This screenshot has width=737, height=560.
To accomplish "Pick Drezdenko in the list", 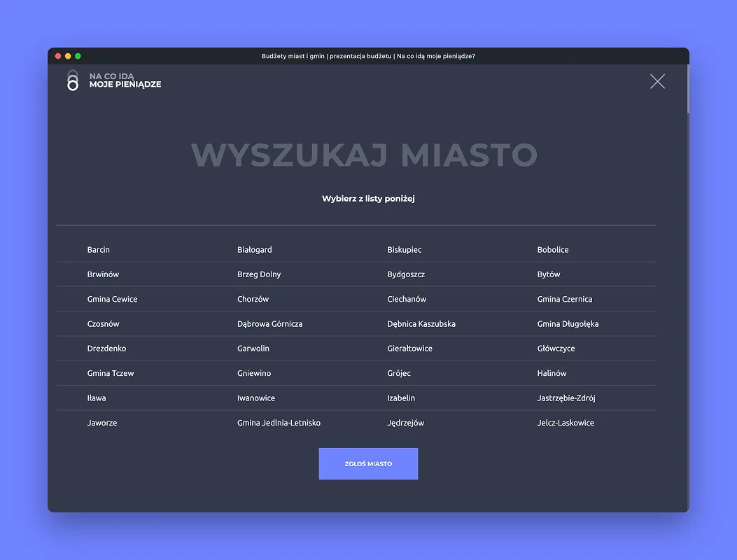I will pyautogui.click(x=106, y=349).
